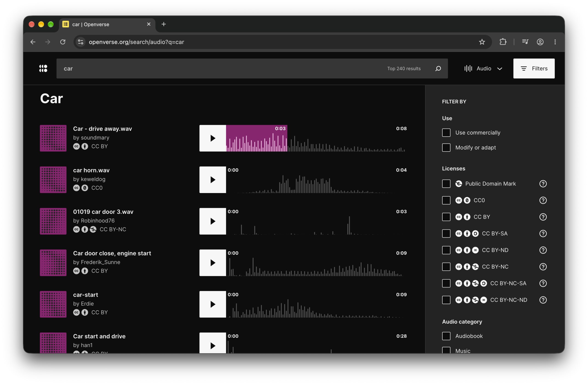Toggle the Filters button
The height and width of the screenshot is (384, 588).
pos(534,68)
